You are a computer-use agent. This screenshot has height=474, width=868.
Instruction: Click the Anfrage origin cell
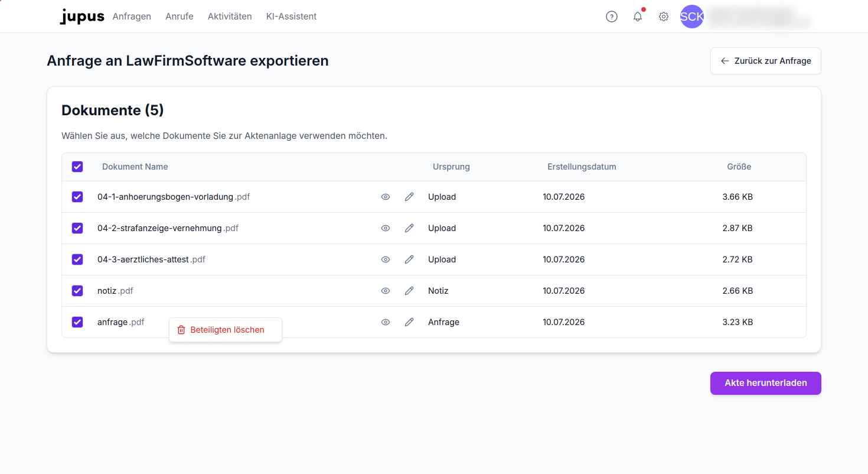(443, 322)
